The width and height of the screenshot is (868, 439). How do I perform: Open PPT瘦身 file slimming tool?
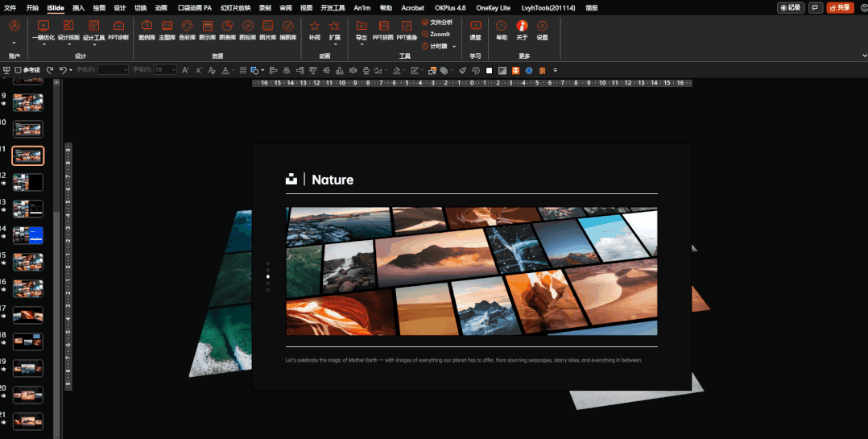pos(407,30)
